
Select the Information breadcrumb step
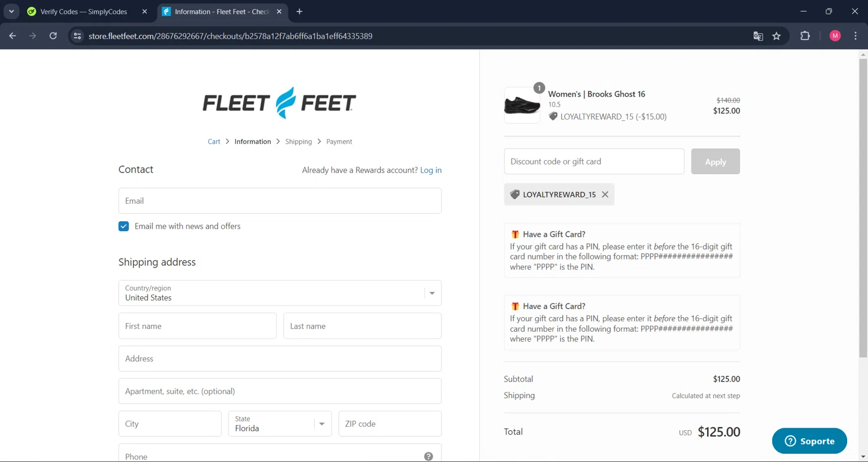tap(253, 141)
